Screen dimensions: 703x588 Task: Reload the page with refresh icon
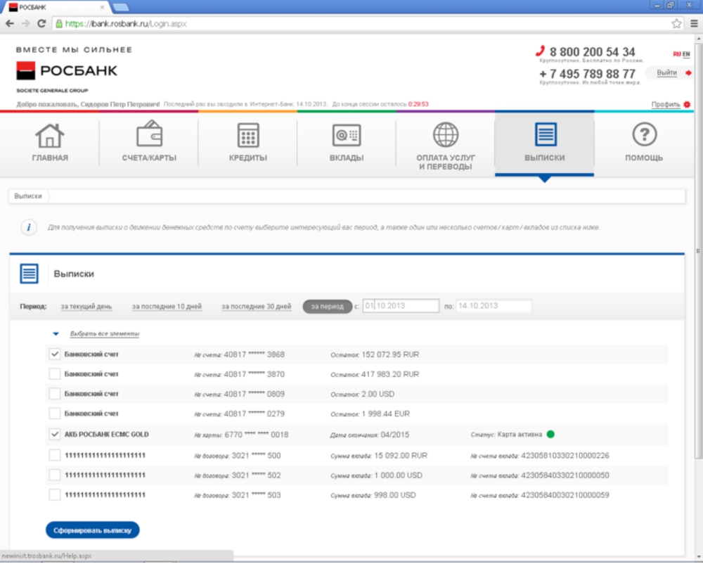pos(41,24)
